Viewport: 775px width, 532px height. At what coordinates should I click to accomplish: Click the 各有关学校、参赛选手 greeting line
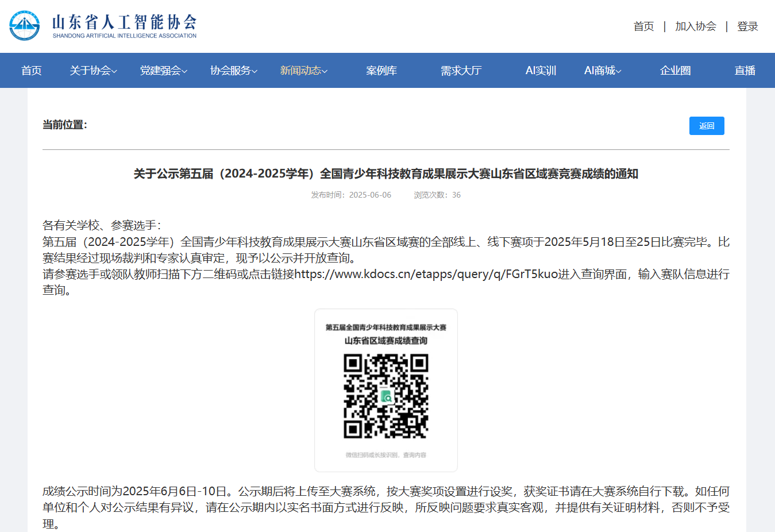pos(102,225)
